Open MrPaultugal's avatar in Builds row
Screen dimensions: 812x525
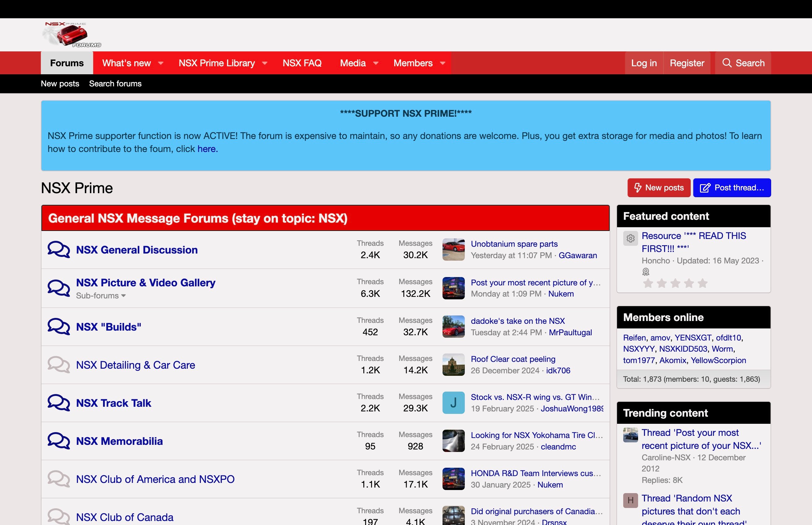(453, 327)
